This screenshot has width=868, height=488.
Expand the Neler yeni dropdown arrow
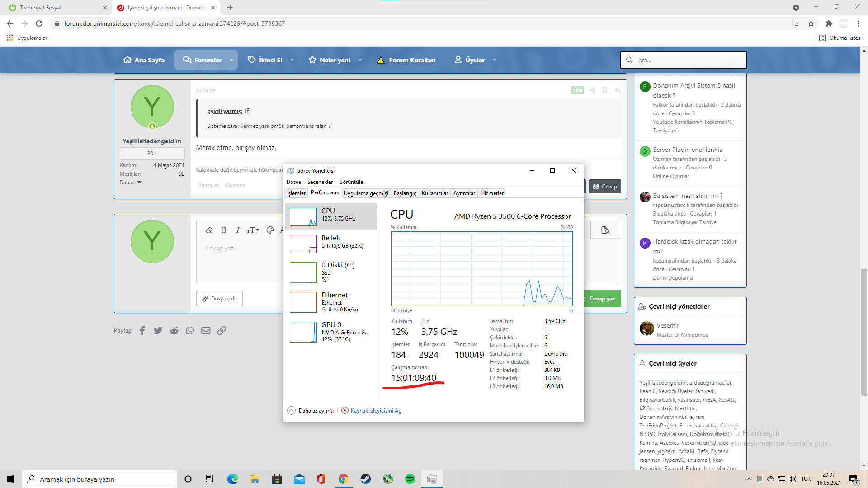(x=360, y=60)
